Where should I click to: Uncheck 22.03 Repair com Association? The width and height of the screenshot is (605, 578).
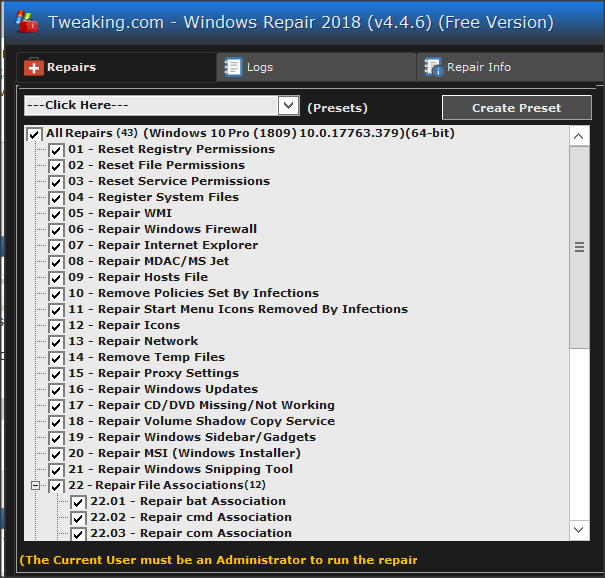(78, 534)
